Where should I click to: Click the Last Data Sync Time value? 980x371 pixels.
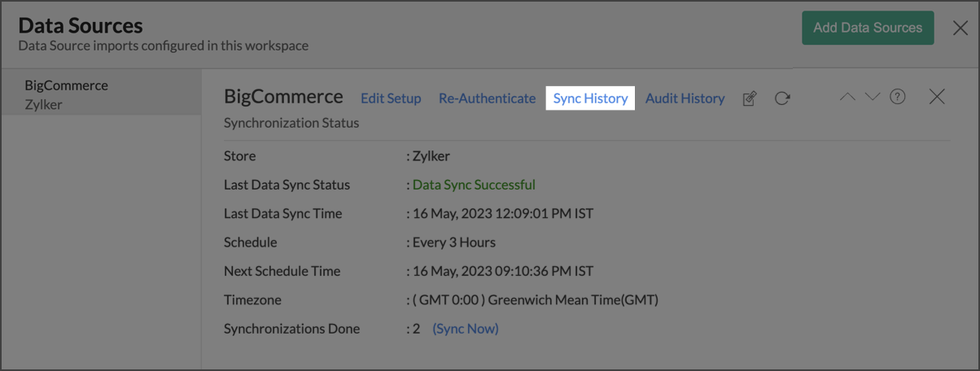pos(503,214)
